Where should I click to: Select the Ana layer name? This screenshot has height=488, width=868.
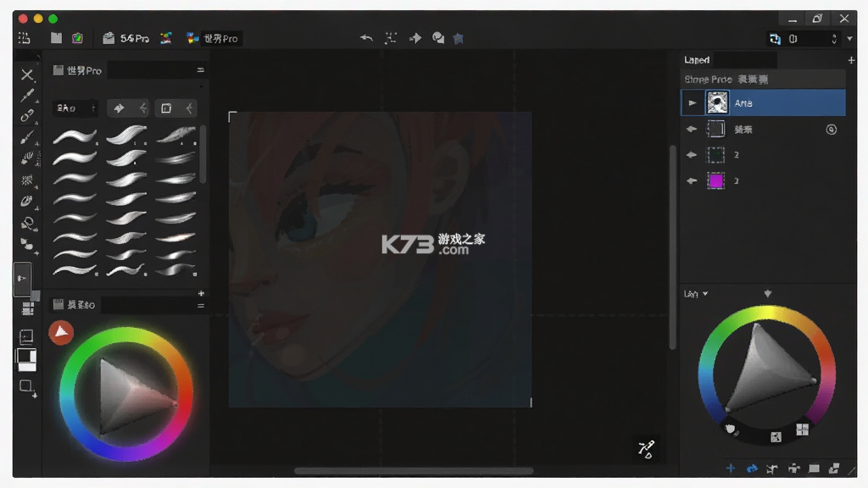coord(743,103)
